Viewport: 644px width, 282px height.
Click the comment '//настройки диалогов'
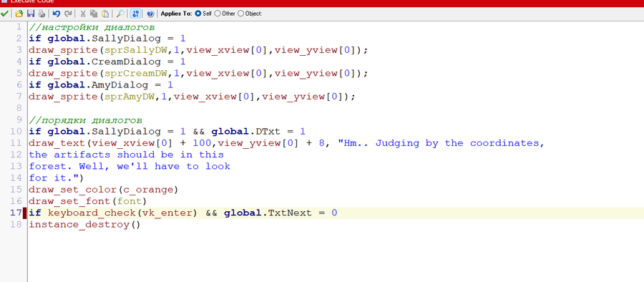pos(92,27)
